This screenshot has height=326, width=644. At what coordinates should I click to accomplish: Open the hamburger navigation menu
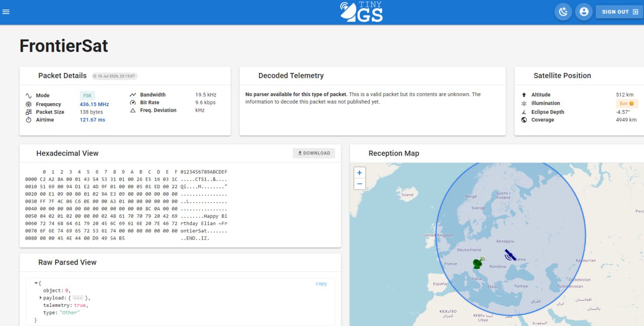[6, 12]
